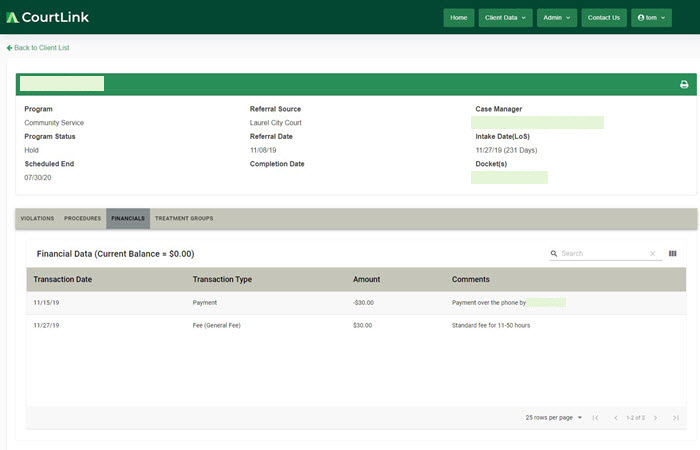The width and height of the screenshot is (700, 450).
Task: Go to the previous page of results
Action: click(x=615, y=417)
